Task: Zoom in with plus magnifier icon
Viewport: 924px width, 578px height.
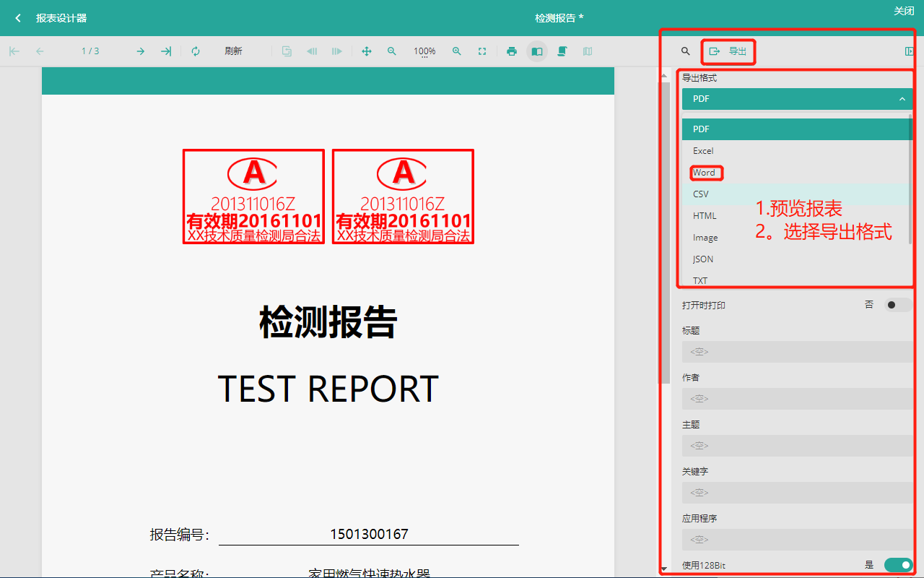Action: pyautogui.click(x=457, y=51)
